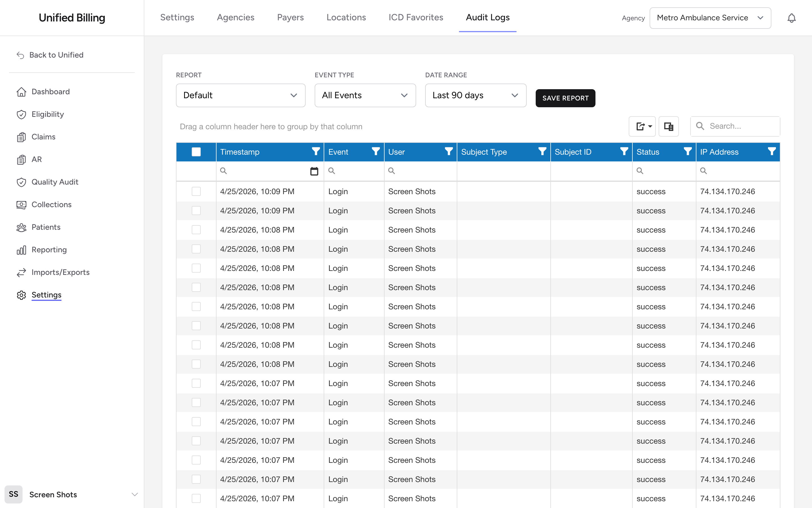Toggle the select-all checkbox in table header
The height and width of the screenshot is (508, 812).
[196, 152]
